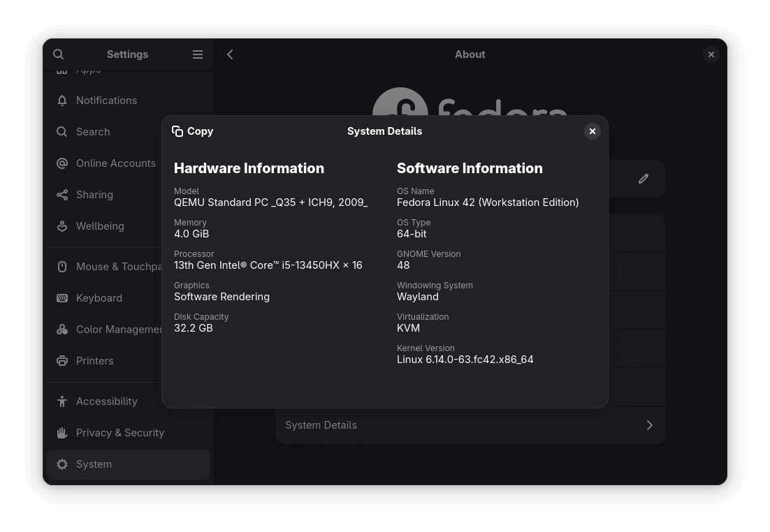Switch to Privacy & Security settings
770x532 pixels.
pyautogui.click(x=120, y=432)
